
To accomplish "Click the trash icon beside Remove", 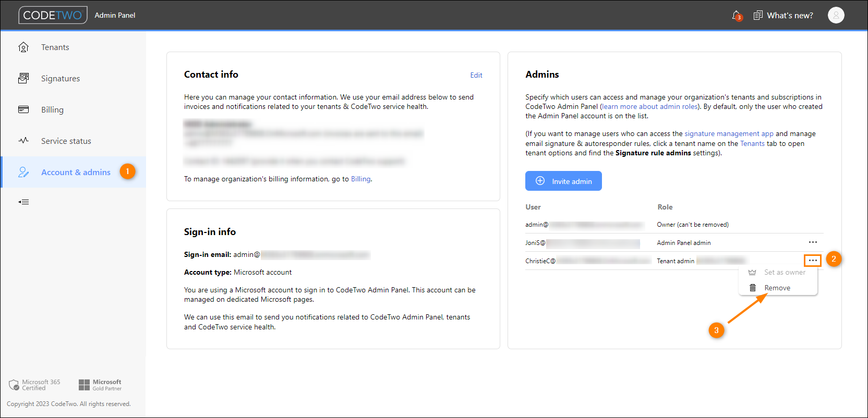I will tap(753, 288).
